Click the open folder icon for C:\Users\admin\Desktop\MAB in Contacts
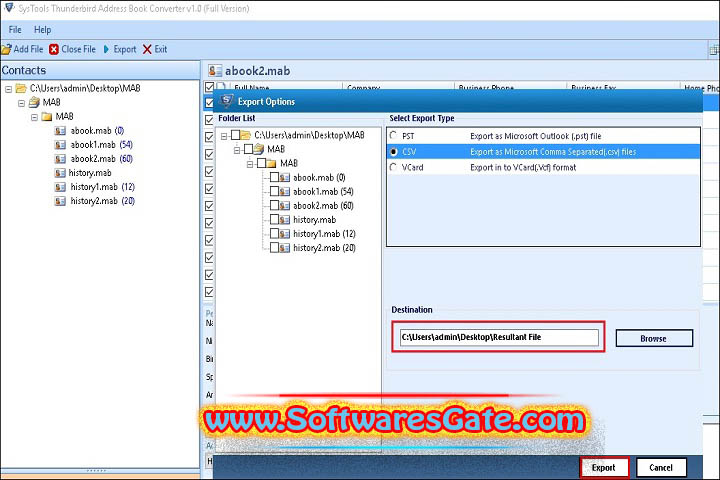Viewport: 720px width, 480px height. pos(21,88)
